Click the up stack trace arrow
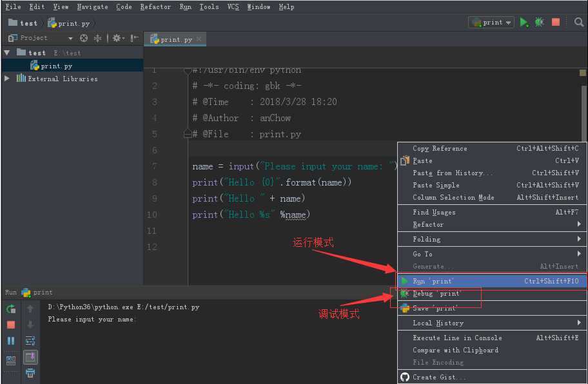 click(30, 309)
